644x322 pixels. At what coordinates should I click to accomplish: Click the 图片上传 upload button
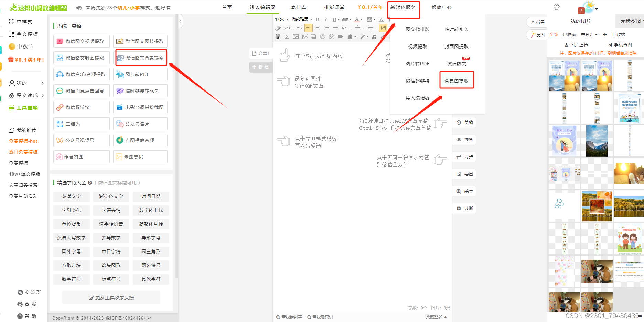click(x=576, y=45)
